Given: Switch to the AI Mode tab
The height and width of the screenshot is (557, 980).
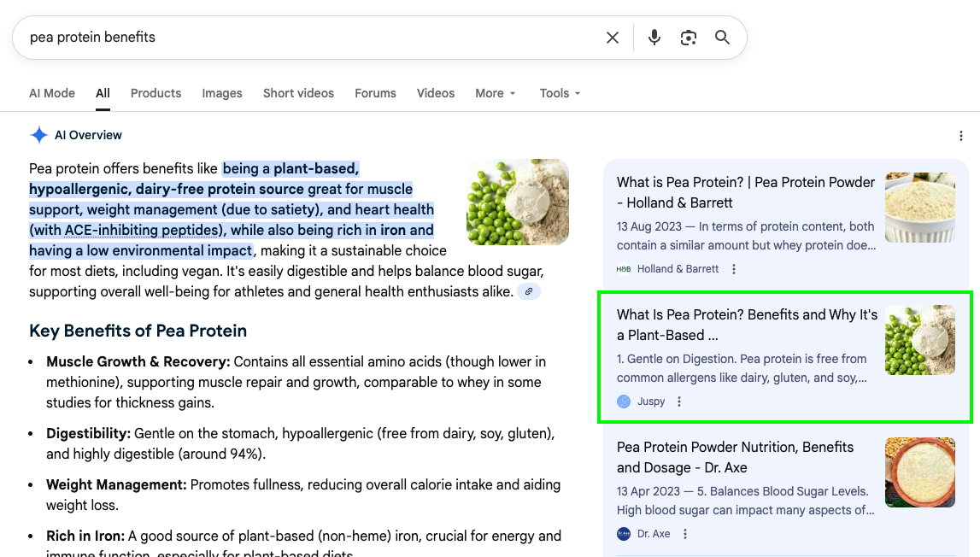Looking at the screenshot, I should click(x=52, y=93).
